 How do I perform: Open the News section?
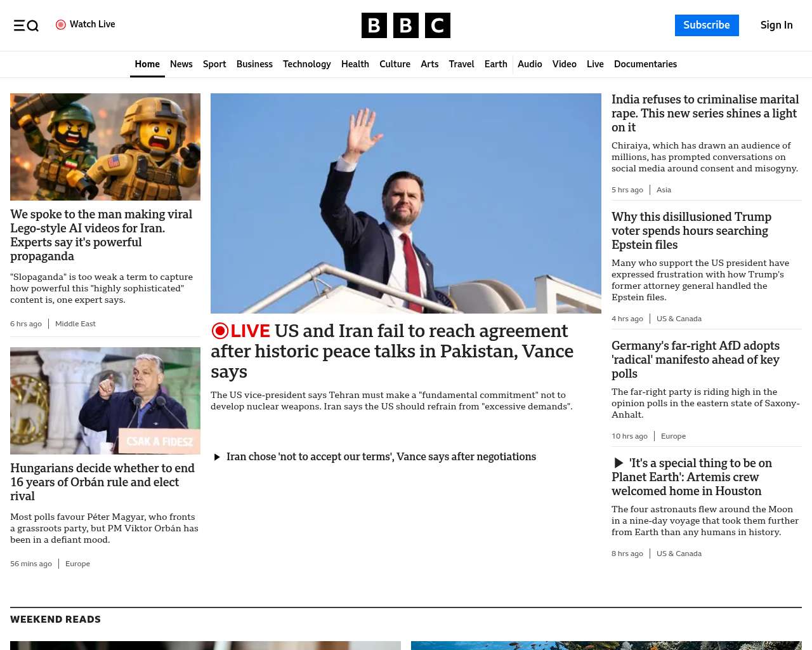181,64
